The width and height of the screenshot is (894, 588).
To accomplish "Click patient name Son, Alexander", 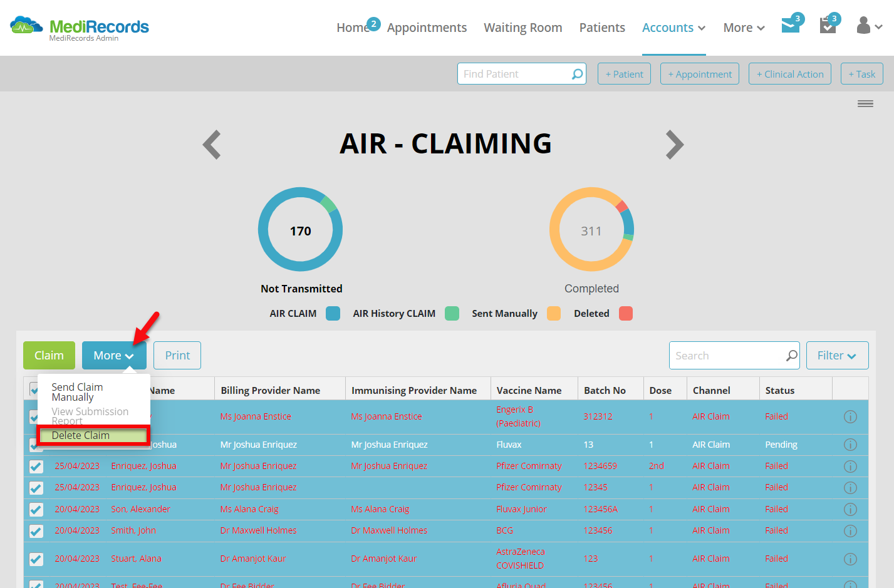I will pyautogui.click(x=140, y=509).
